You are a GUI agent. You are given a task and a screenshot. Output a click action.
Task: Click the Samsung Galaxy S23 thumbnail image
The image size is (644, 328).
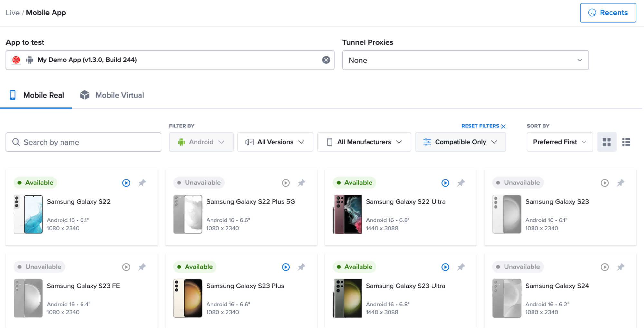pos(507,214)
